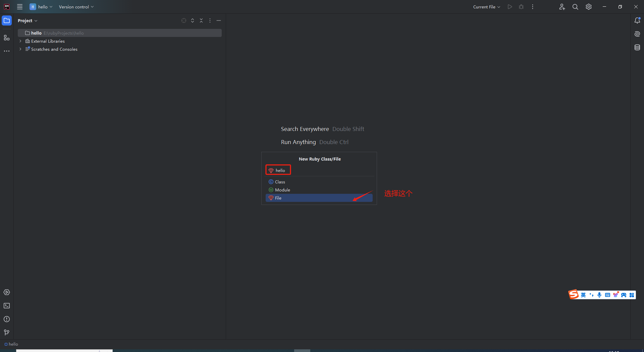Image resolution: width=644 pixels, height=352 pixels.
Task: Open the Current File run configuration dropdown
Action: [x=486, y=7]
